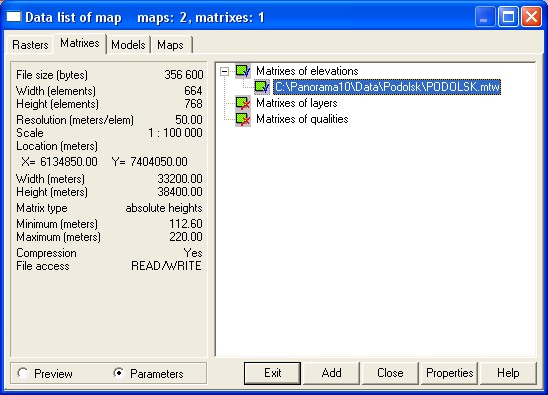Click the Width (elements) value 664
The height and width of the screenshot is (395, 548).
pos(193,91)
